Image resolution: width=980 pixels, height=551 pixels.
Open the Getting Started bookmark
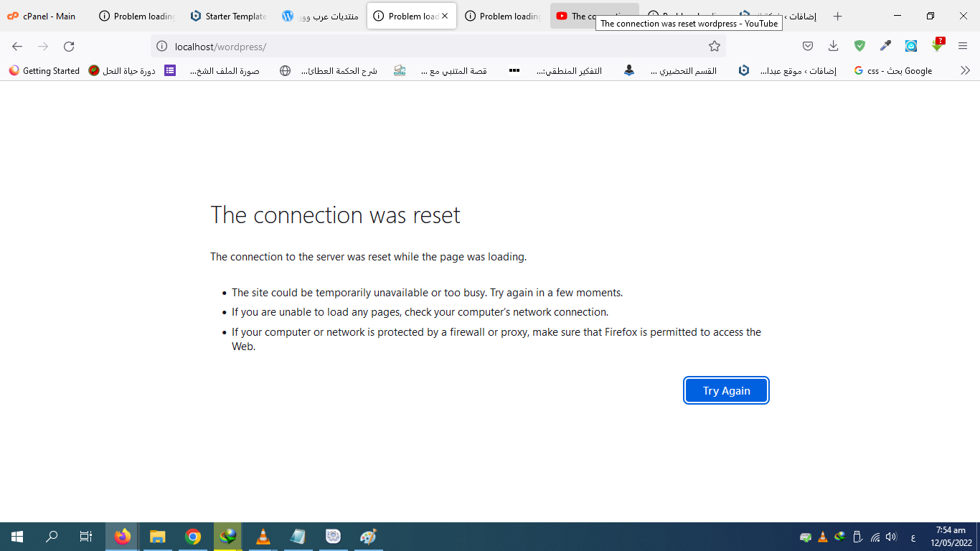click(44, 71)
